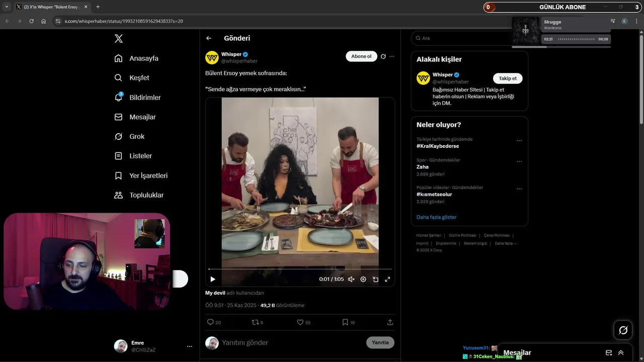Click the My devil source link
644x362 pixels.
pos(215,293)
